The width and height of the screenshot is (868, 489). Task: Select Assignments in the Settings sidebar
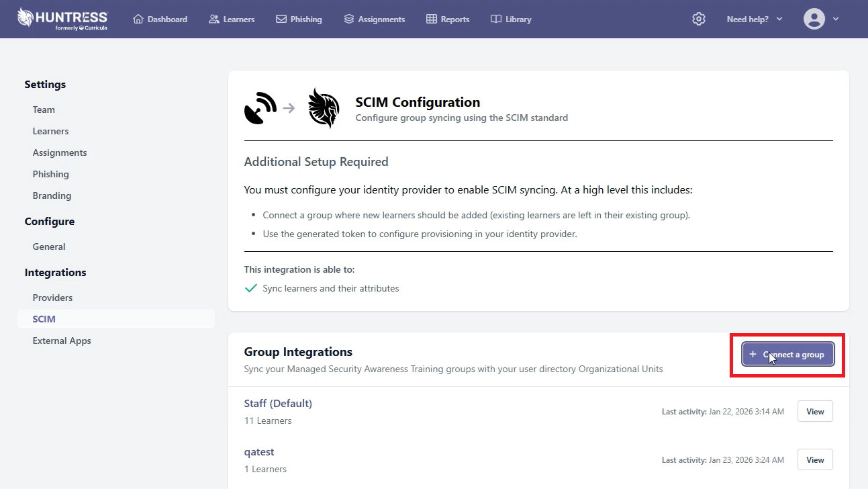tap(60, 152)
